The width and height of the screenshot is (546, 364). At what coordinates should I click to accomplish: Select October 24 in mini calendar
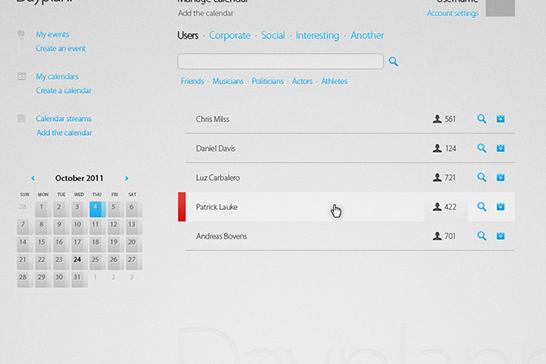click(79, 261)
